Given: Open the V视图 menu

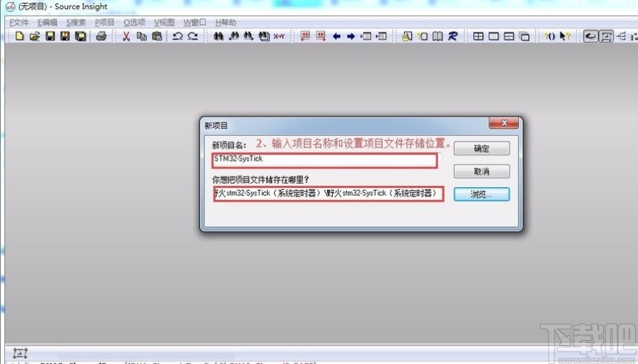Looking at the screenshot, I should [x=164, y=22].
